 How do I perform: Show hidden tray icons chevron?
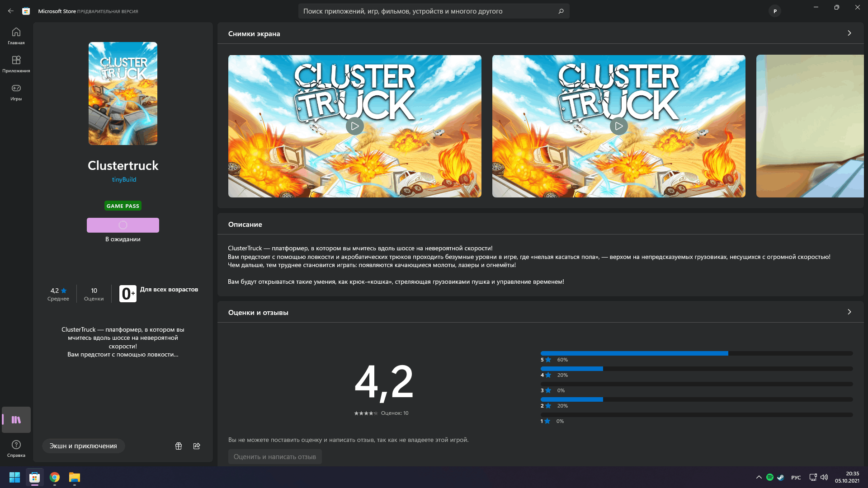coord(759,477)
